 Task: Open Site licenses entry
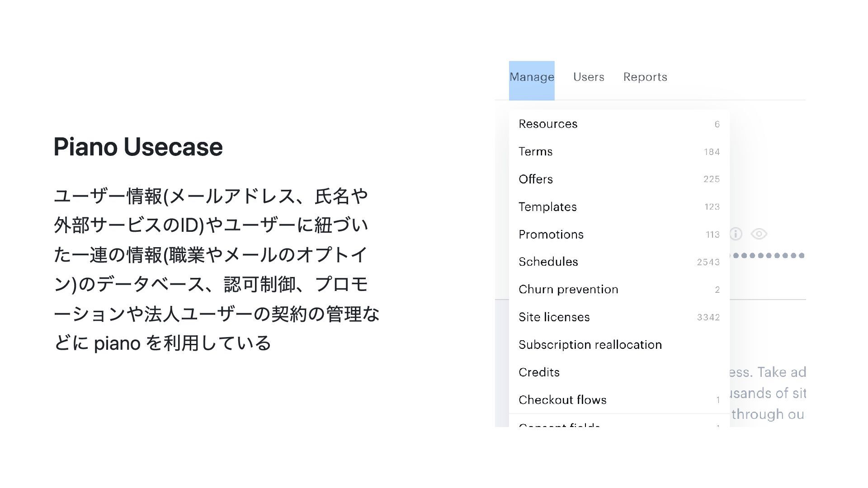554,317
